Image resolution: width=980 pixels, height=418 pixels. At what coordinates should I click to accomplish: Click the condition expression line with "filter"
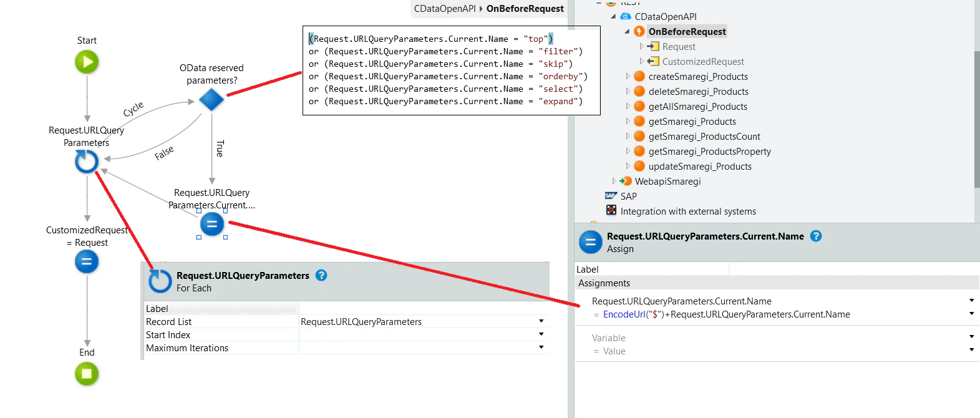pyautogui.click(x=445, y=51)
